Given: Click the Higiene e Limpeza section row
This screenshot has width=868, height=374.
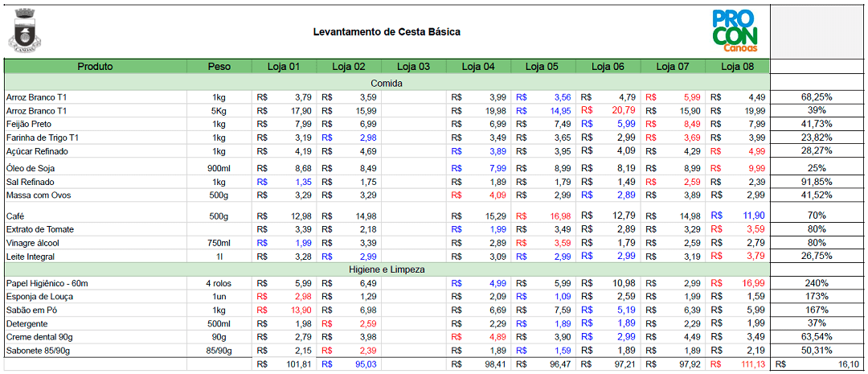Looking at the screenshot, I should (387, 269).
